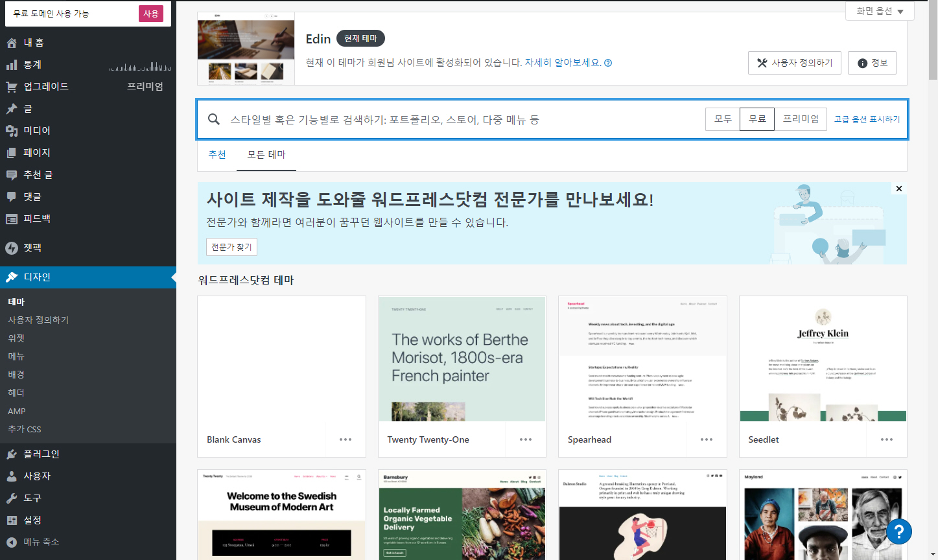Open the three-dot menu for Blank Canvas theme

(346, 439)
